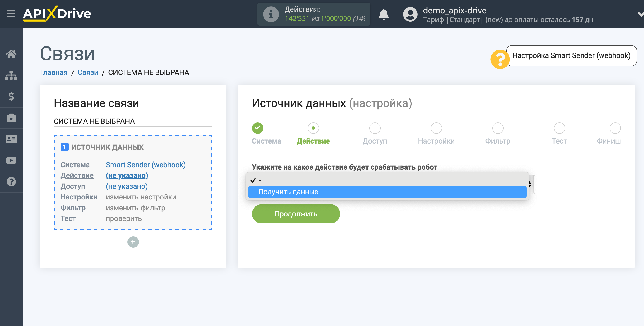The height and width of the screenshot is (326, 644).
Task: Open connections sitemap icon in sidebar
Action: (x=11, y=75)
